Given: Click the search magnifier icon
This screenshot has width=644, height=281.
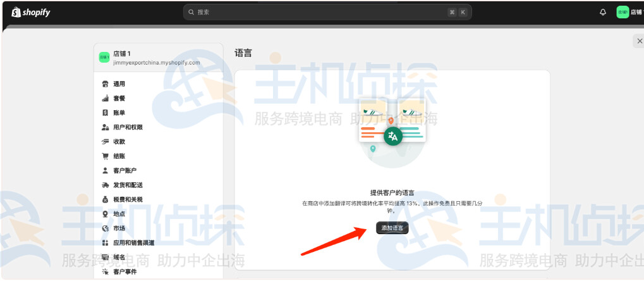Looking at the screenshot, I should (191, 13).
